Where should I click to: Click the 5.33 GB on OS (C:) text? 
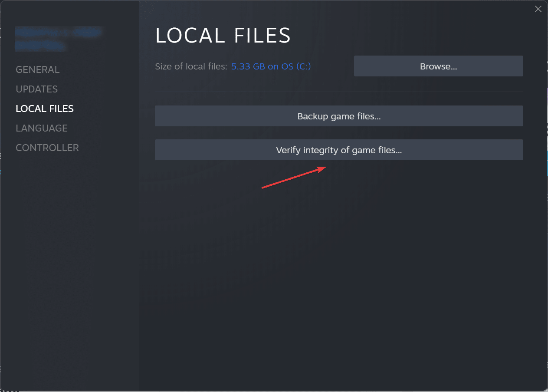coord(271,66)
